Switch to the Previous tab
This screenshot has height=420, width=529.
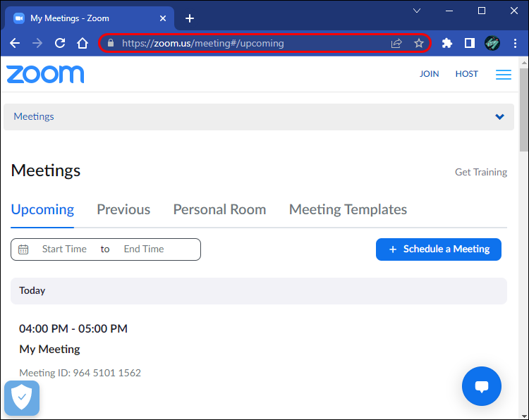point(123,209)
